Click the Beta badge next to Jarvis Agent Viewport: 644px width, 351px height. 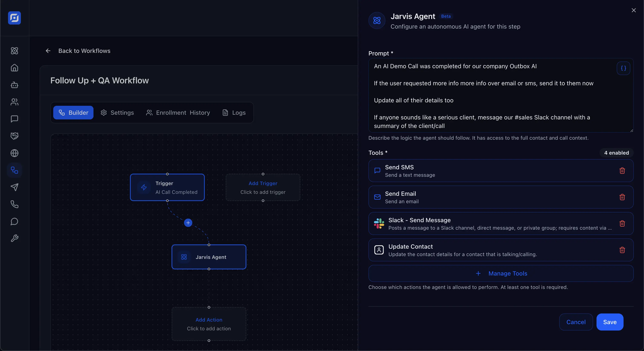[446, 16]
